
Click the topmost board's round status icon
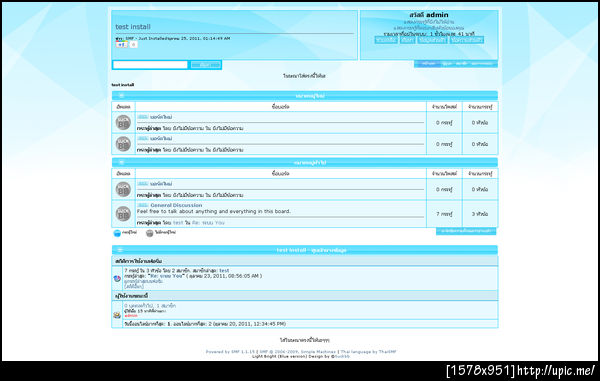[123, 122]
